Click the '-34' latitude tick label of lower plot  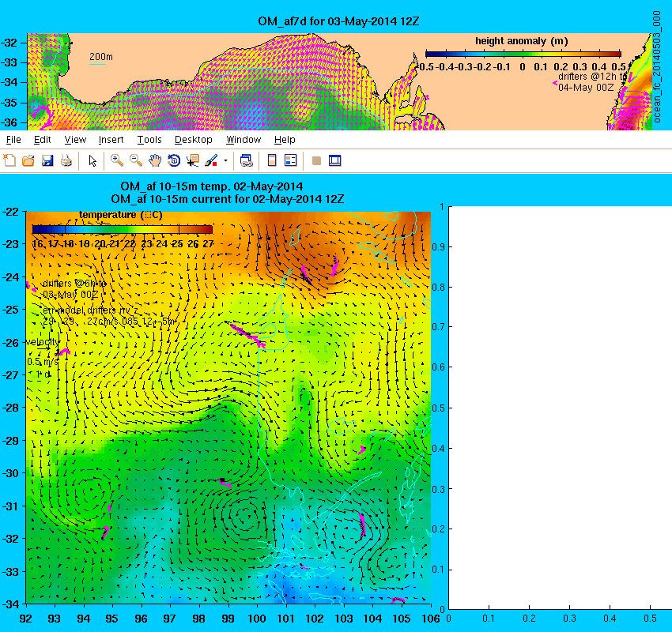click(10, 604)
